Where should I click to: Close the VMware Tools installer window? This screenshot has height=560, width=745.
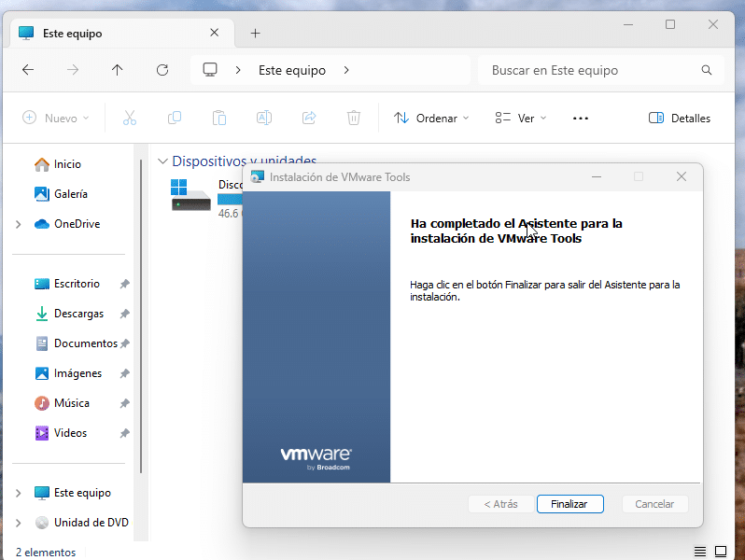pos(682,176)
